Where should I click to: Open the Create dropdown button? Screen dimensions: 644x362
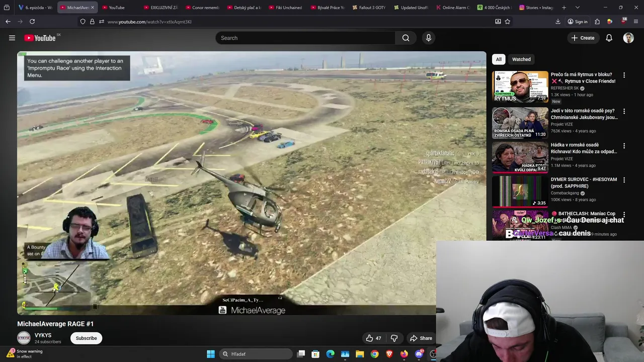point(583,38)
